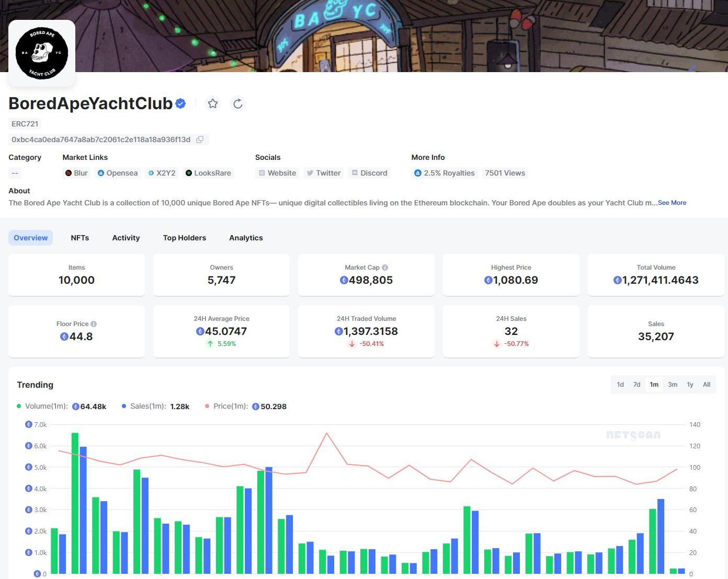Select the 7d trending time range
The image size is (728, 579).
tap(636, 385)
